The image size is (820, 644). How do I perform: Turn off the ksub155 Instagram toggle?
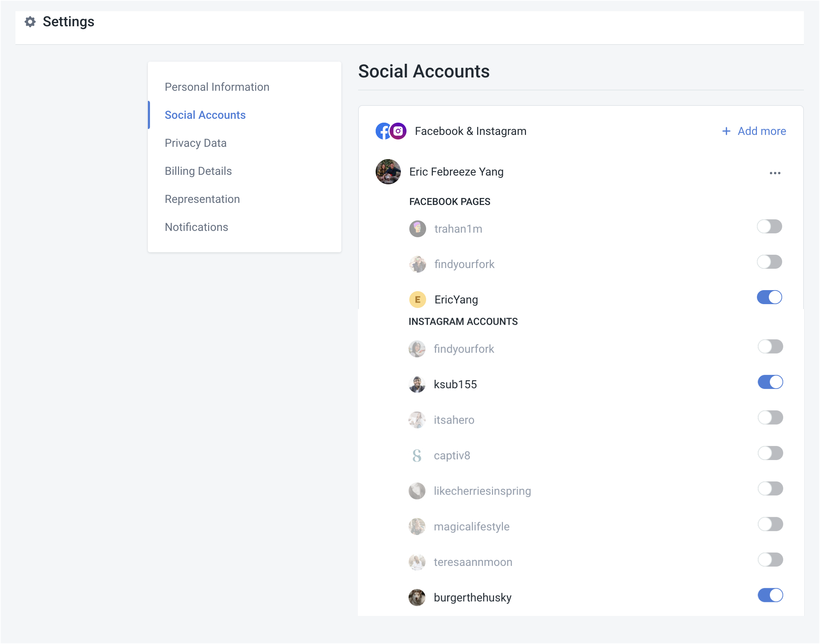[771, 382]
